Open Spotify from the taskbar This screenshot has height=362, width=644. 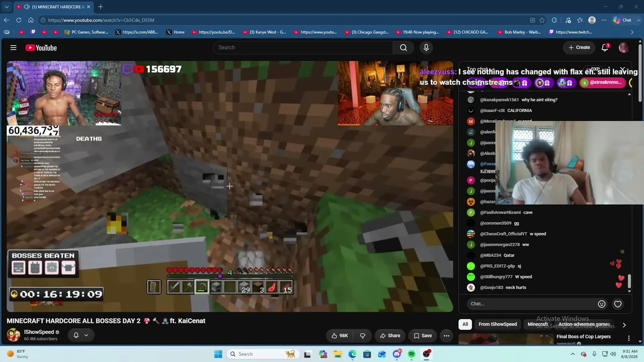[x=412, y=354]
